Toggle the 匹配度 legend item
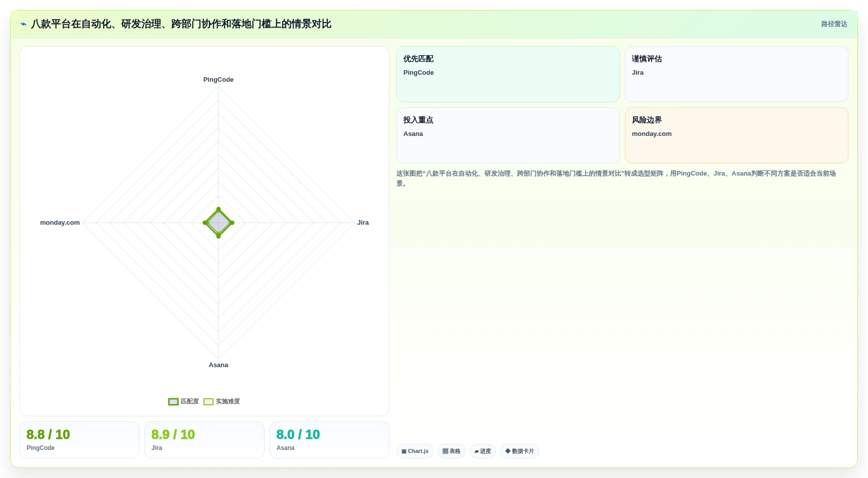 [184, 401]
